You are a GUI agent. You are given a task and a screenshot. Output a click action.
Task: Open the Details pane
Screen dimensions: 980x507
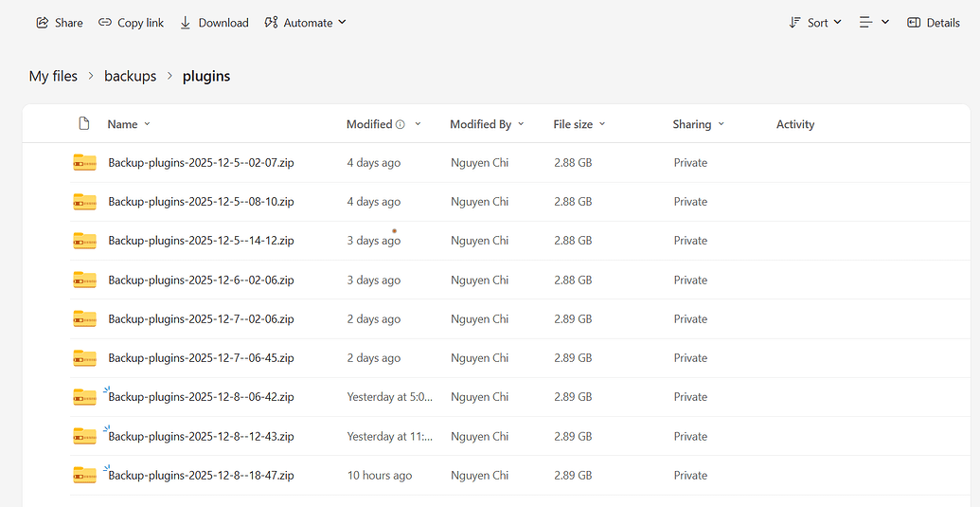pos(934,23)
